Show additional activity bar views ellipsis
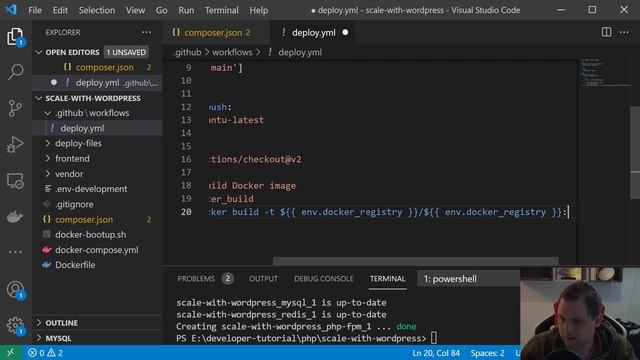Viewport: 640px width, 360px height. 16,252
